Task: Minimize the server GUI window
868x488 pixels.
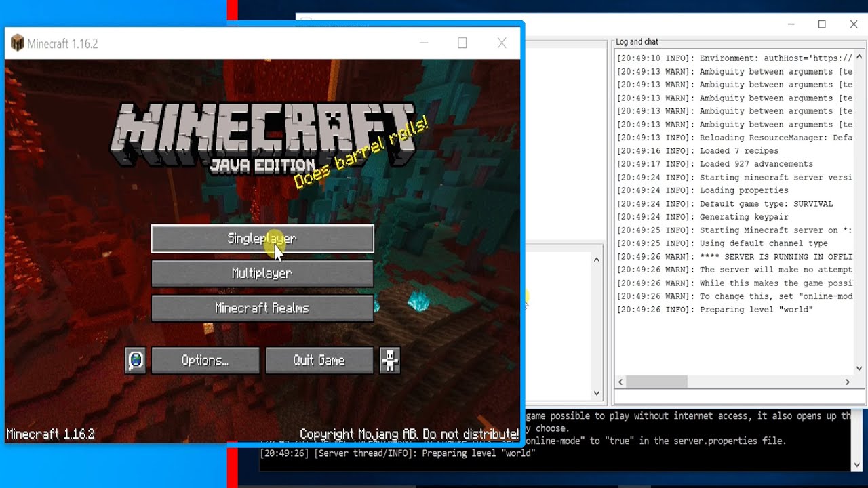Action: coord(791,24)
